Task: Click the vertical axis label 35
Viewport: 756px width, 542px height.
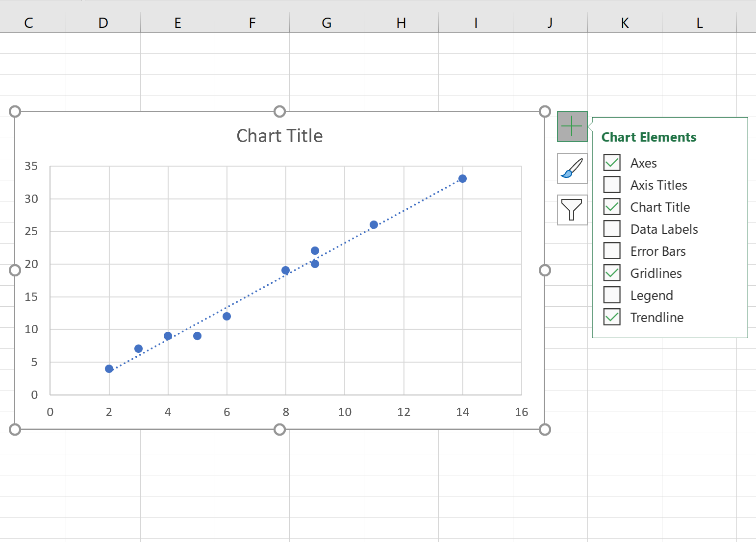Action: pyautogui.click(x=31, y=166)
